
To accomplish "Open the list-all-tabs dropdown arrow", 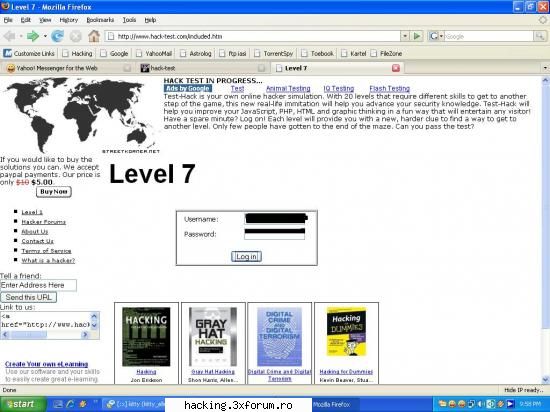I will click(545, 68).
